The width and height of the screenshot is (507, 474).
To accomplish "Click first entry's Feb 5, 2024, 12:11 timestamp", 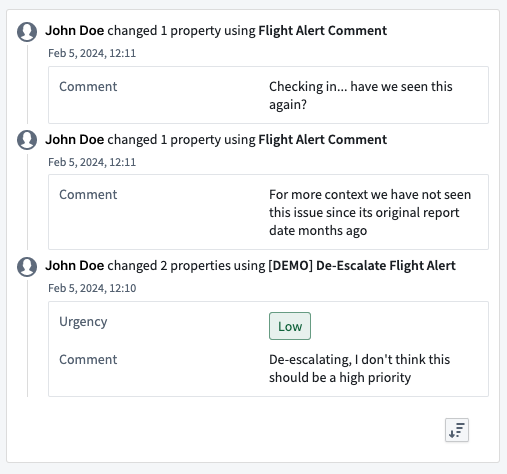I will tap(92, 53).
